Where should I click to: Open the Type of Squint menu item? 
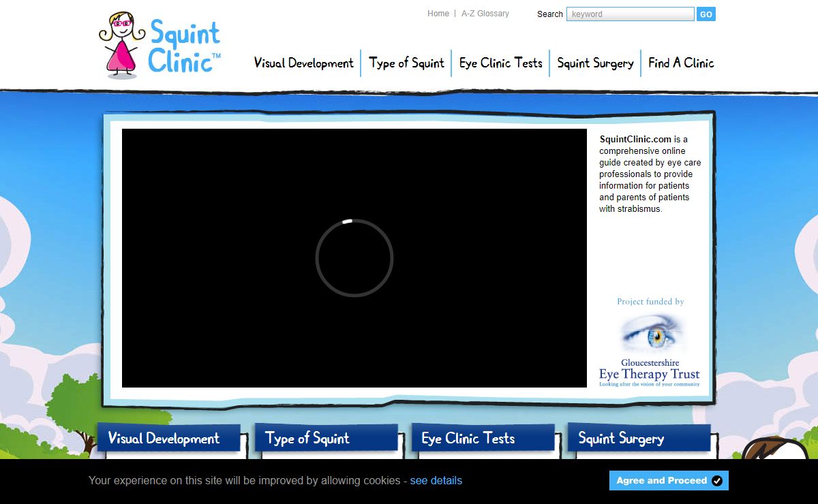pyautogui.click(x=406, y=63)
